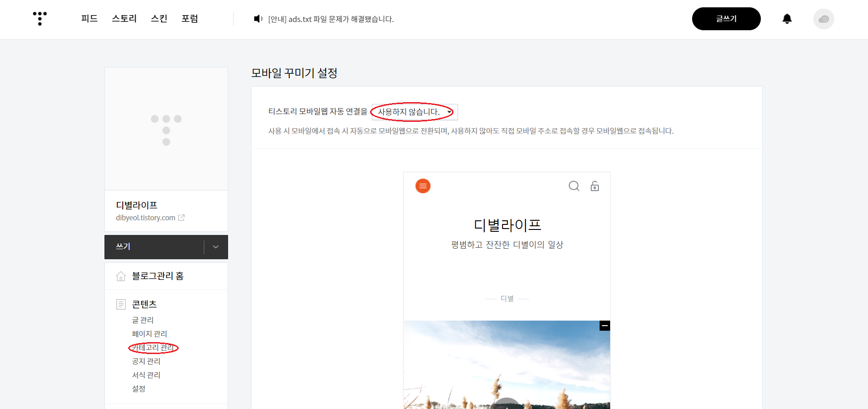
Task: Expand the 쓰기 button chevron
Action: click(x=216, y=247)
